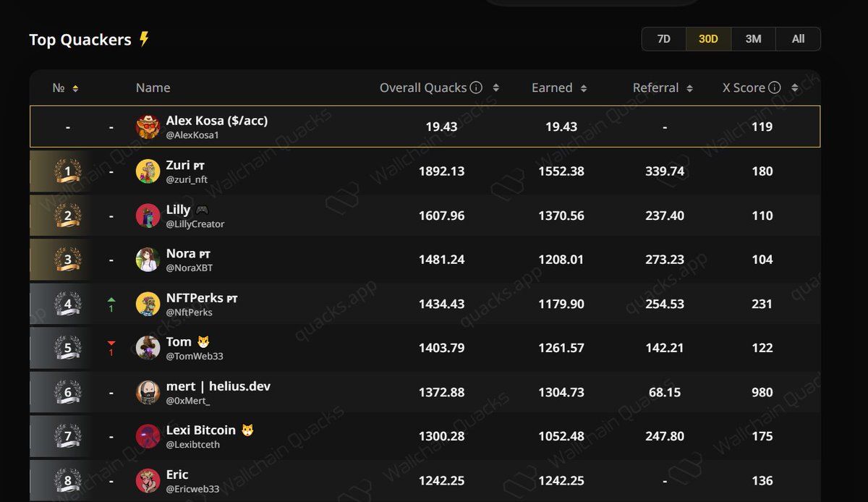Open the @Ericweb33 handle
Screen dimensions: 868x502
pos(192,488)
